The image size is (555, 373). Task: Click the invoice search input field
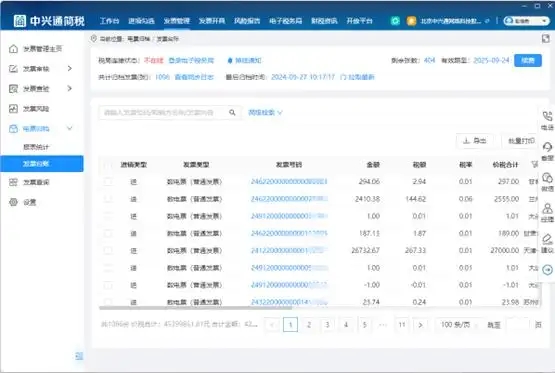click(x=163, y=113)
